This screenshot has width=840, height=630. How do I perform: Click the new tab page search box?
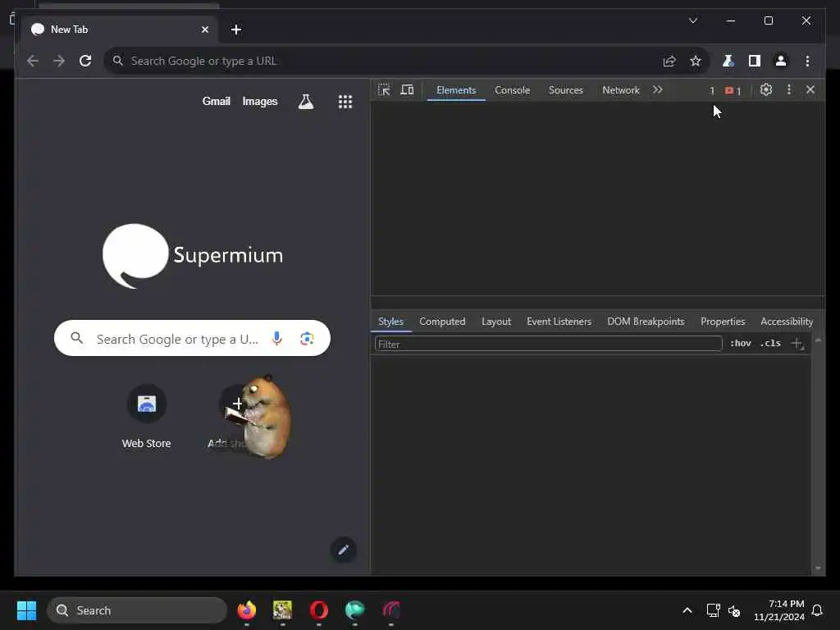point(192,338)
